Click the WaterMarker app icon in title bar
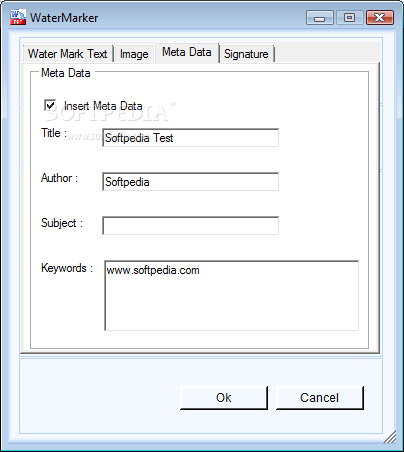The width and height of the screenshot is (404, 452). click(x=18, y=17)
